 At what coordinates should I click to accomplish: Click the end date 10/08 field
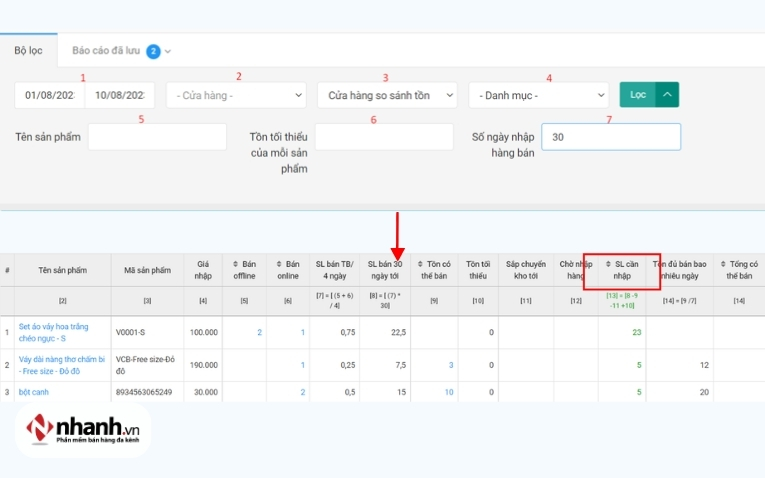(120, 96)
